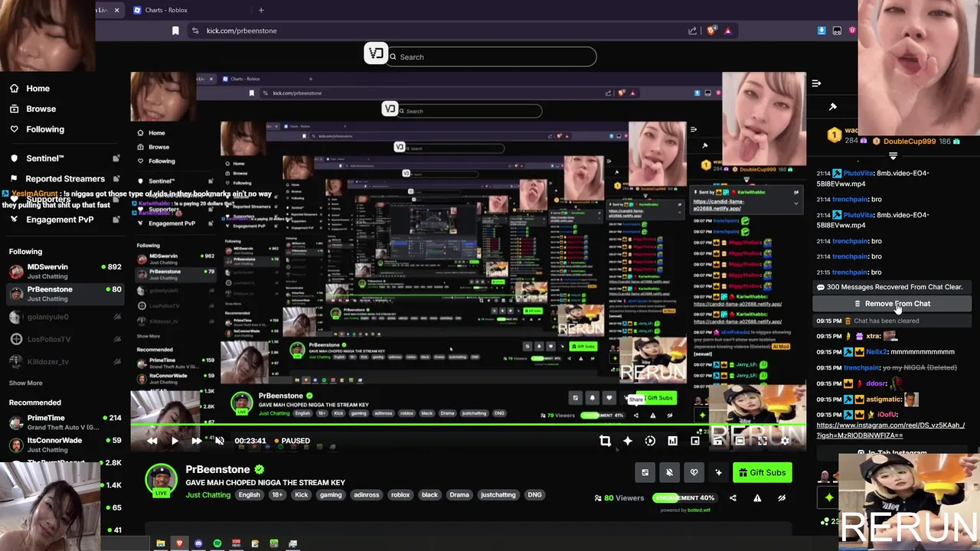Viewport: 980px width, 551px height.
Task: Open the channel panel icon beside the bell
Action: [645, 473]
